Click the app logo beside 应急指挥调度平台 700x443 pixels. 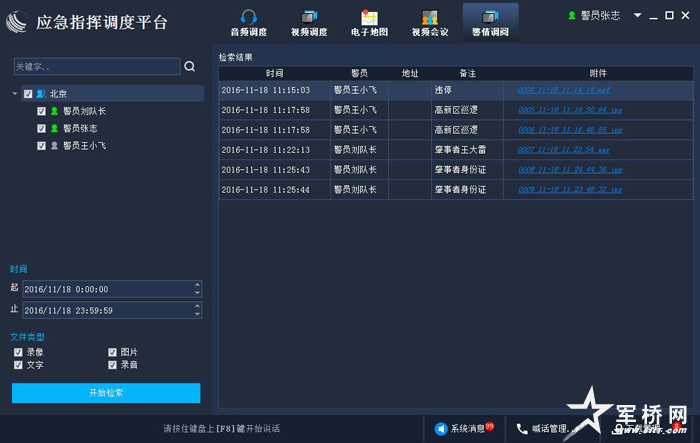[x=17, y=21]
